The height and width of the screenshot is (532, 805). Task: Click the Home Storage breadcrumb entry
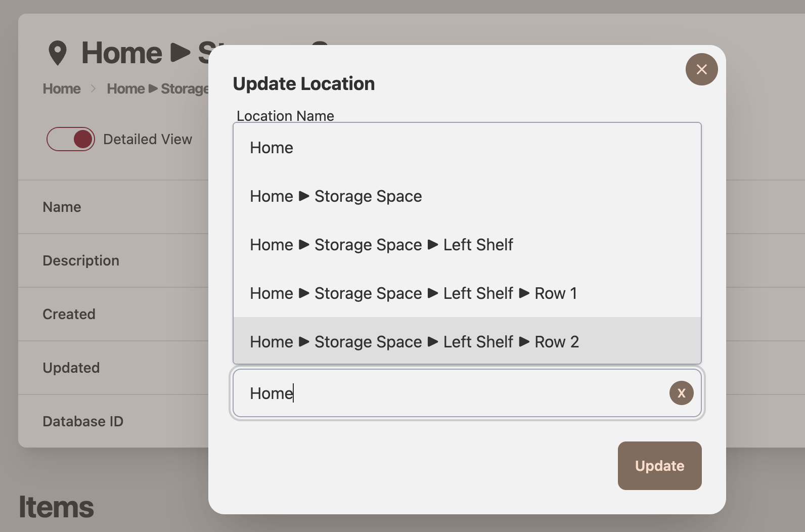(x=157, y=88)
